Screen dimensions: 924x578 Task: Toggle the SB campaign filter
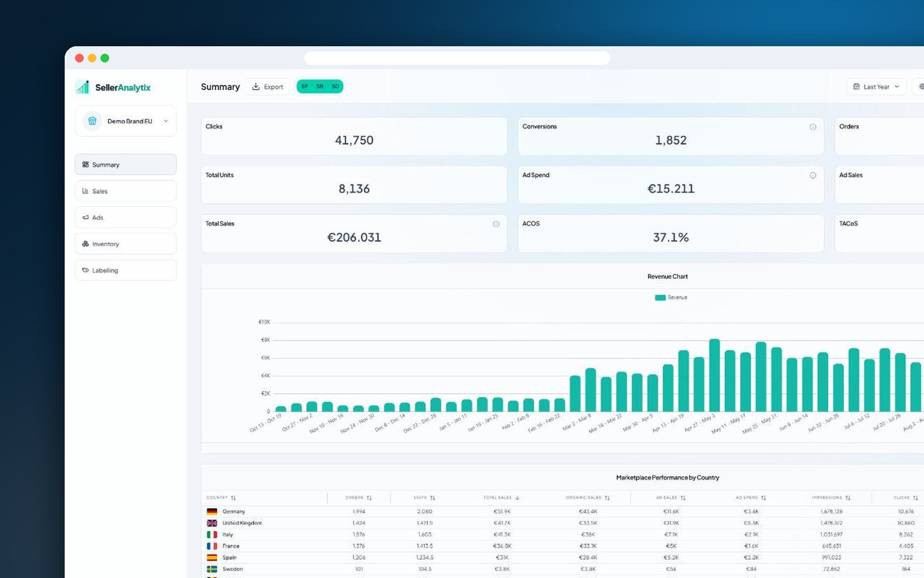(320, 86)
